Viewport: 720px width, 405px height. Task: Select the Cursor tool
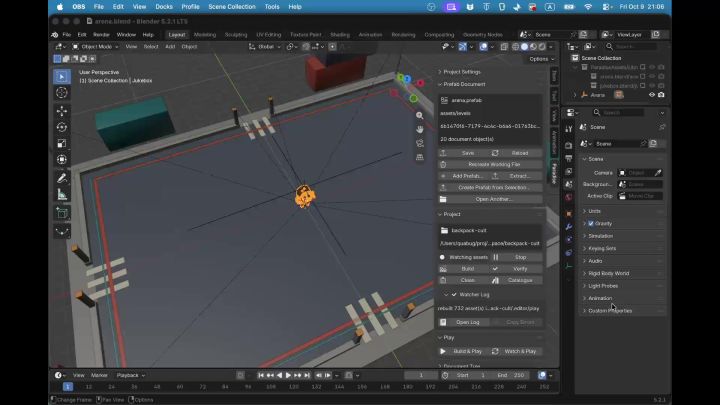click(x=62, y=93)
